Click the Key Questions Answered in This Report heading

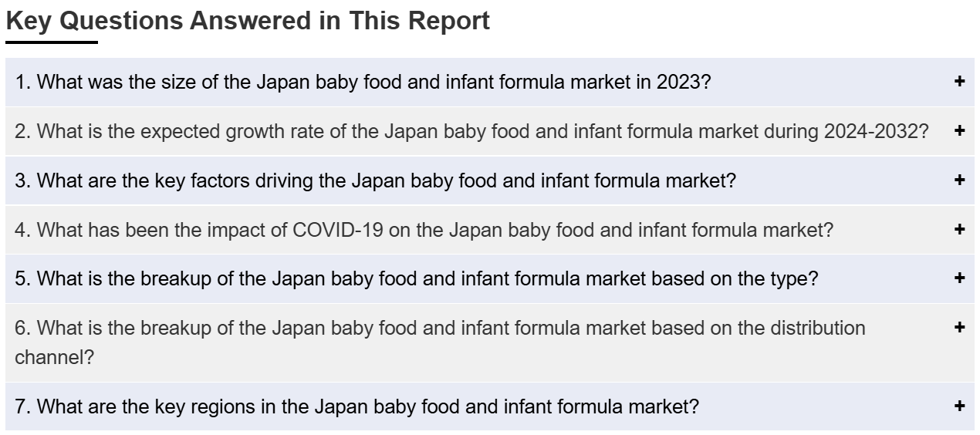pyautogui.click(x=248, y=21)
